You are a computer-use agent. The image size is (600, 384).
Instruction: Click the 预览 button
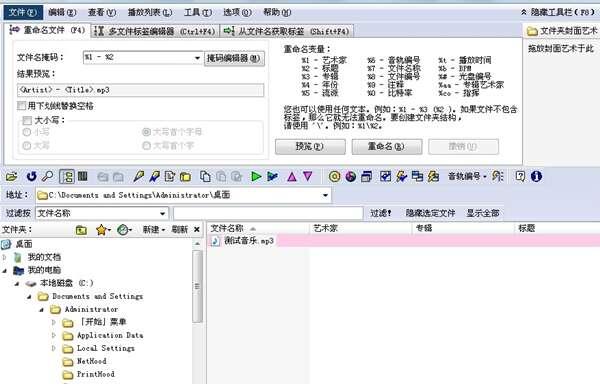click(x=310, y=146)
